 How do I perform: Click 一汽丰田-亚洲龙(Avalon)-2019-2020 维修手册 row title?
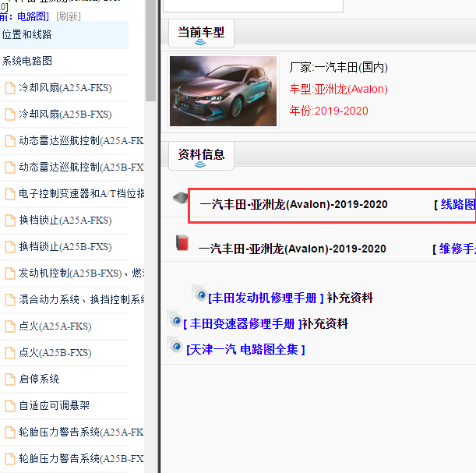[x=292, y=249]
